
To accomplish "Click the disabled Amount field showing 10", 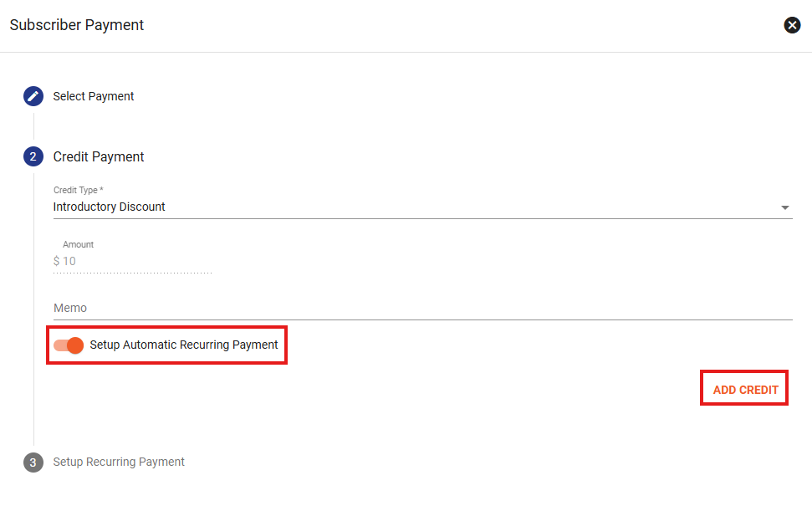I will point(133,261).
